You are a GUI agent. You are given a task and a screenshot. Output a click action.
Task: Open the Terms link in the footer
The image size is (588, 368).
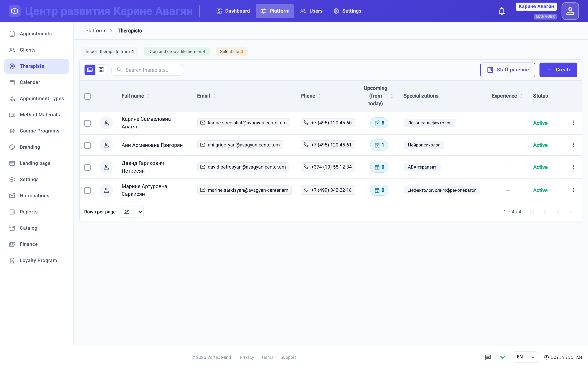(267, 357)
